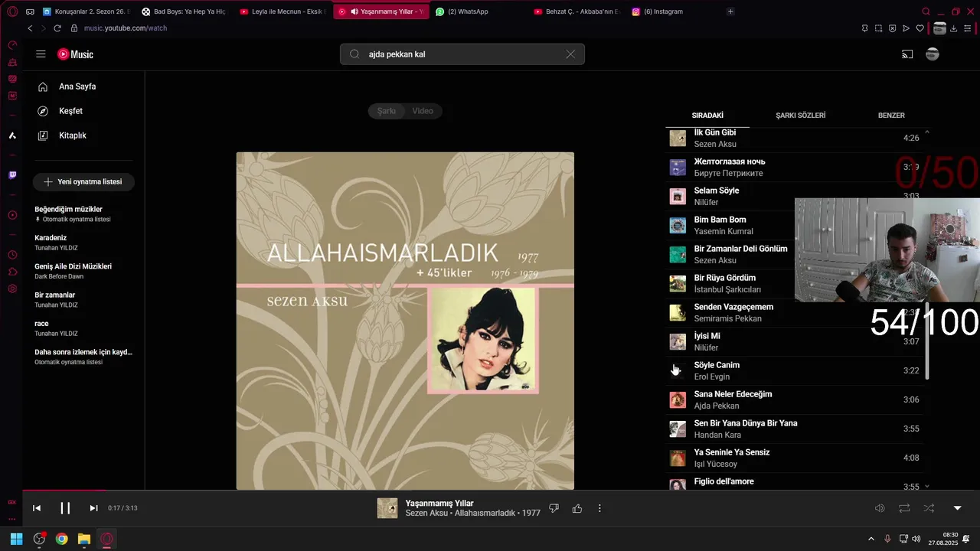Open the account avatar menu
Screen dimensions: 980x551
coord(932,54)
